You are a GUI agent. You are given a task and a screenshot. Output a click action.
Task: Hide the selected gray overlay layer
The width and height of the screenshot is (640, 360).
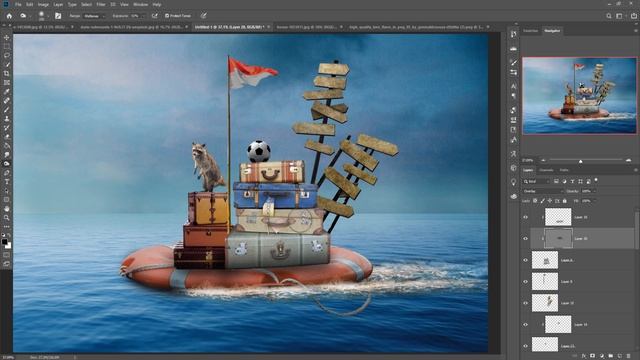coord(525,238)
